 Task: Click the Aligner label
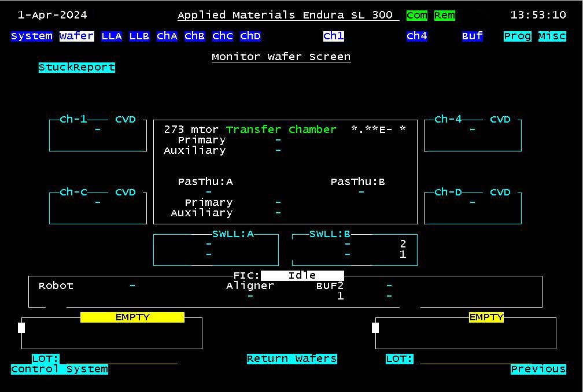coord(250,286)
